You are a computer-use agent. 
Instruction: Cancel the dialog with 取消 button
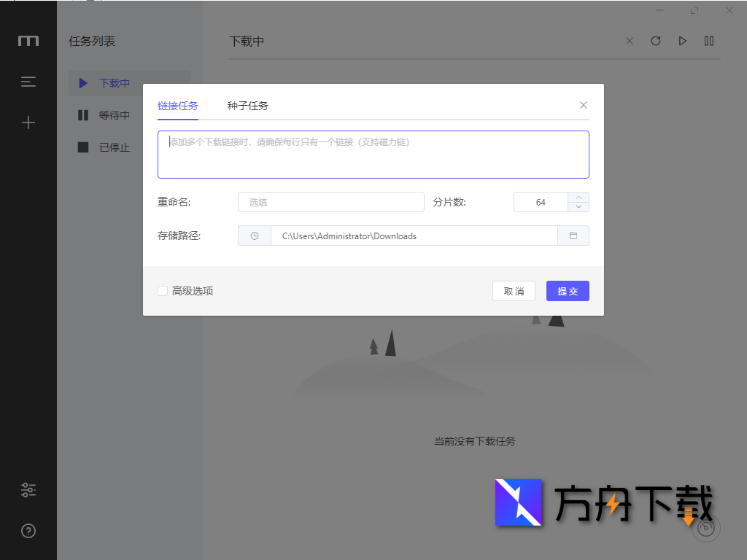[x=514, y=290]
